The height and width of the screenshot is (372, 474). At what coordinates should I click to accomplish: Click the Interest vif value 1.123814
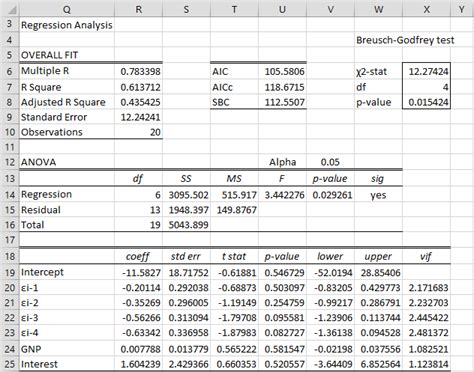426,364
